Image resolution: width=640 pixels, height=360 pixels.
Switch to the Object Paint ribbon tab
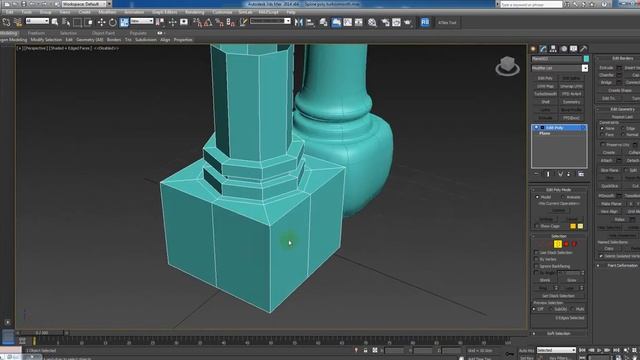coord(103,33)
